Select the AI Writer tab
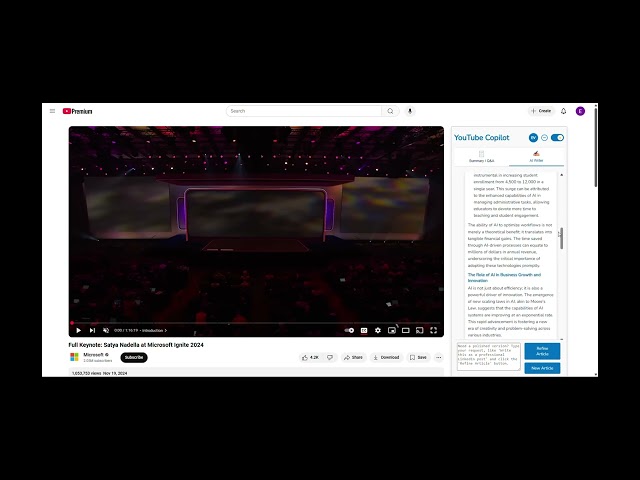The width and height of the screenshot is (640, 480). click(536, 157)
